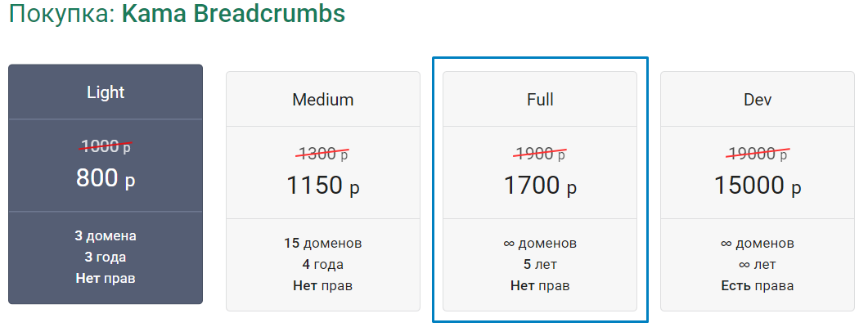Click the "4 года" term in Medium
The width and height of the screenshot is (868, 327).
coord(323,265)
